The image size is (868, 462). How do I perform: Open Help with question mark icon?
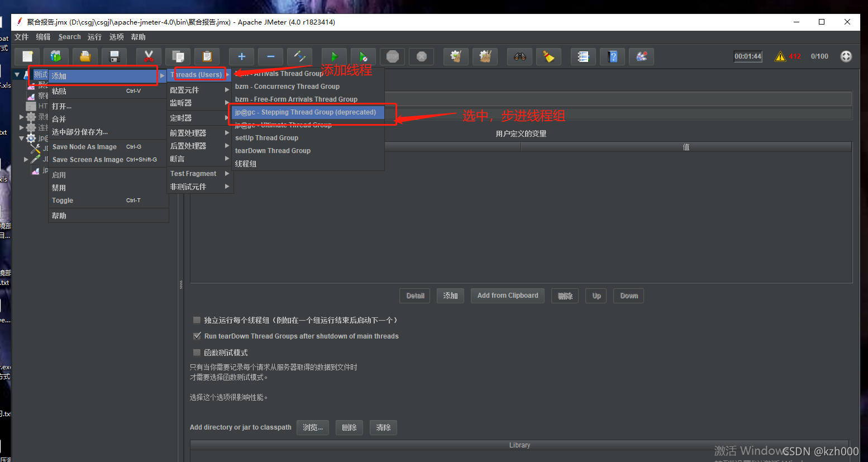coord(613,56)
